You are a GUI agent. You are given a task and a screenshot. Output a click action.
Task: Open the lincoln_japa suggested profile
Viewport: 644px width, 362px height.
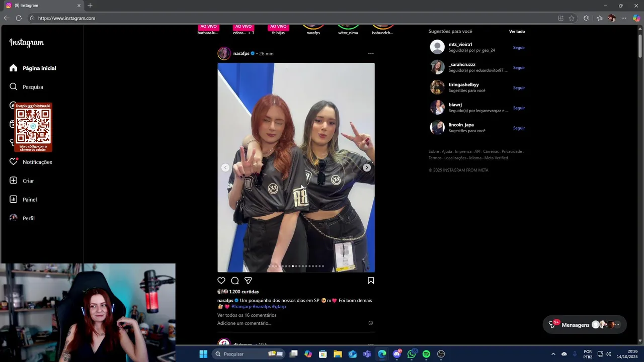461,125
